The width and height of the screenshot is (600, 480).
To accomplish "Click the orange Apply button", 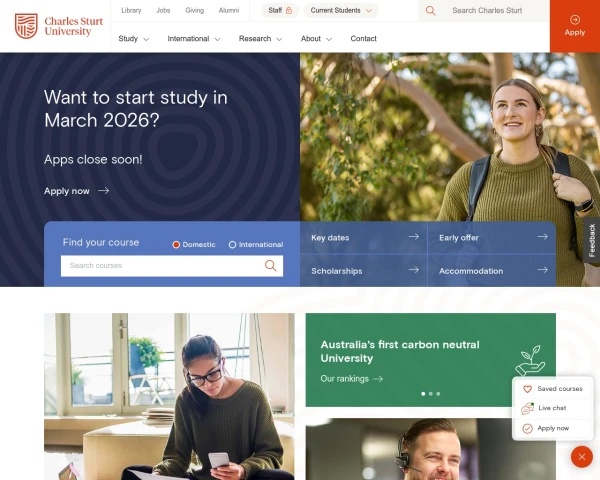I will [575, 26].
